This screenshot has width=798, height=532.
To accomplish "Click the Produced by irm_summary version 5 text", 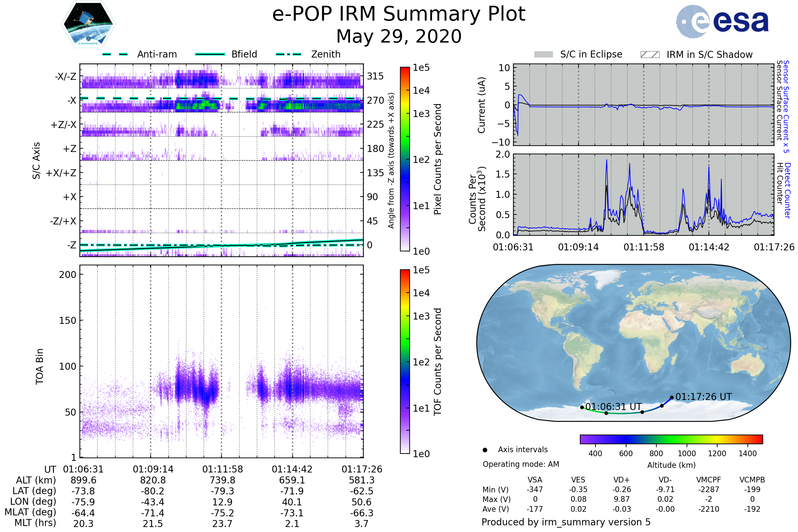I will [x=566, y=522].
